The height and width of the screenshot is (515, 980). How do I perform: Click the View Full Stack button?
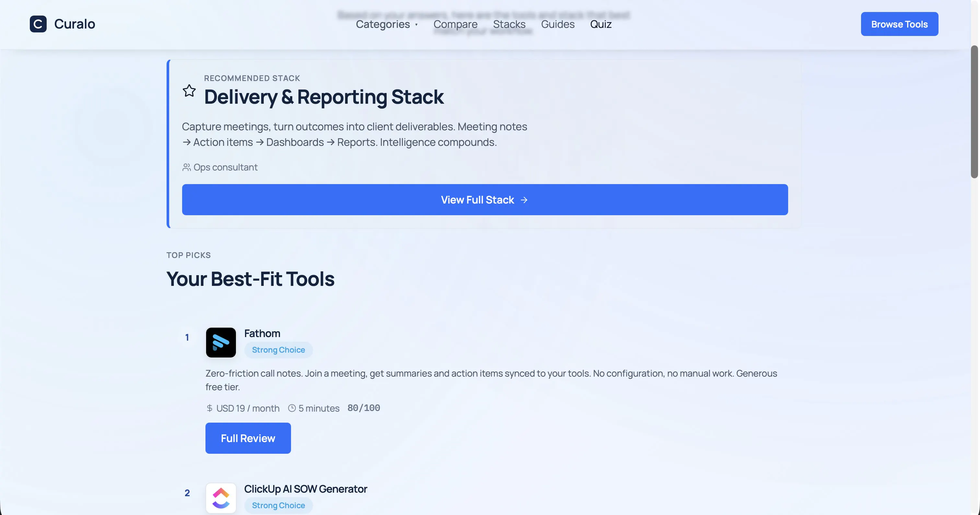click(485, 200)
